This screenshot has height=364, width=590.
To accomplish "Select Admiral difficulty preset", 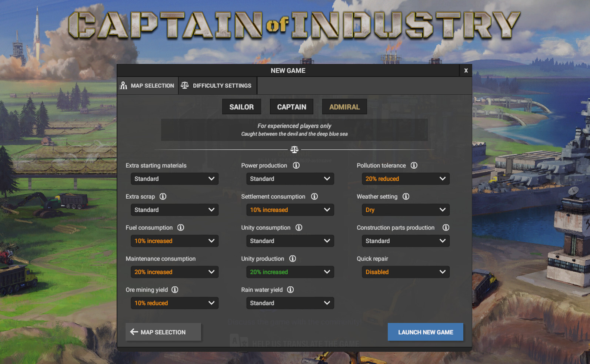I will point(344,107).
